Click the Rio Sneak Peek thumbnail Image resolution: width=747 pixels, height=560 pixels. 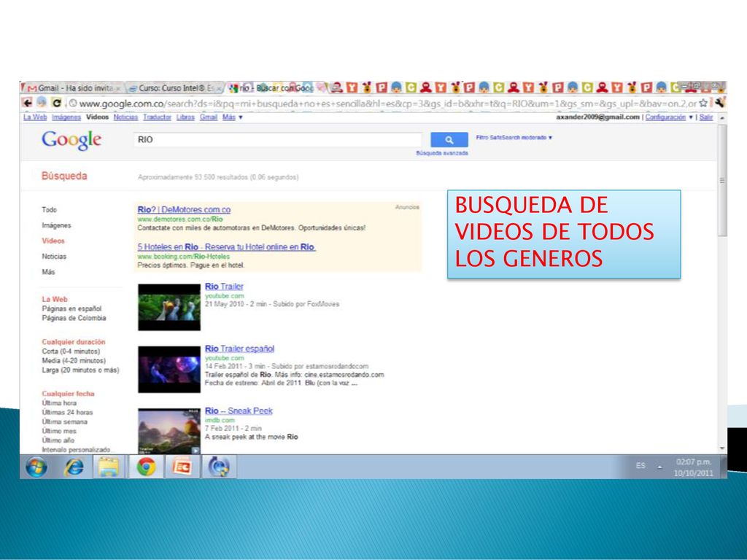(x=169, y=431)
